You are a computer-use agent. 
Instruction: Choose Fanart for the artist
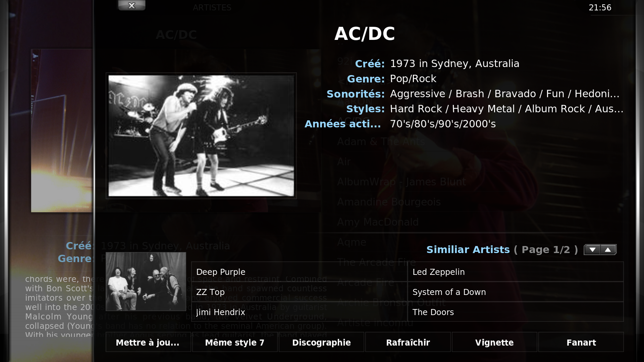581,342
